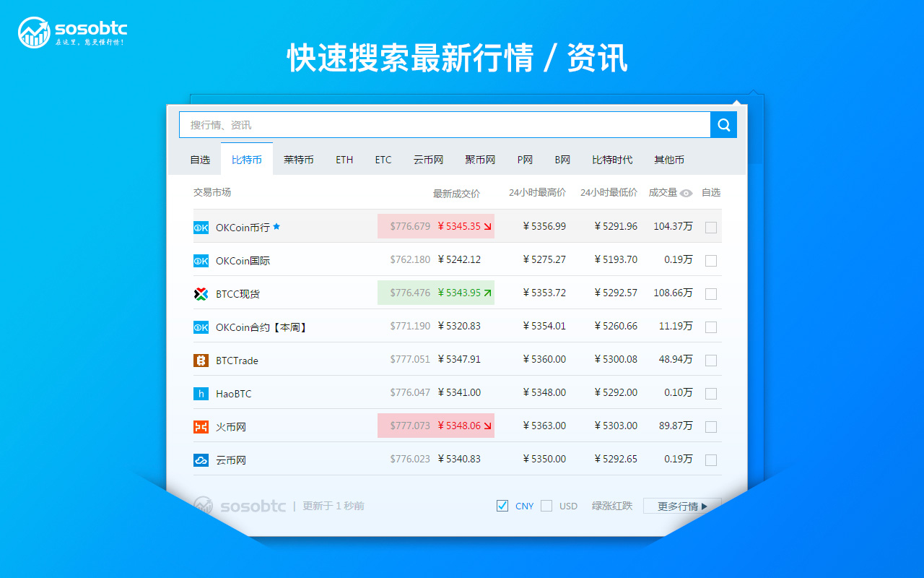Click the OKCoin合约 exchange icon

201,327
